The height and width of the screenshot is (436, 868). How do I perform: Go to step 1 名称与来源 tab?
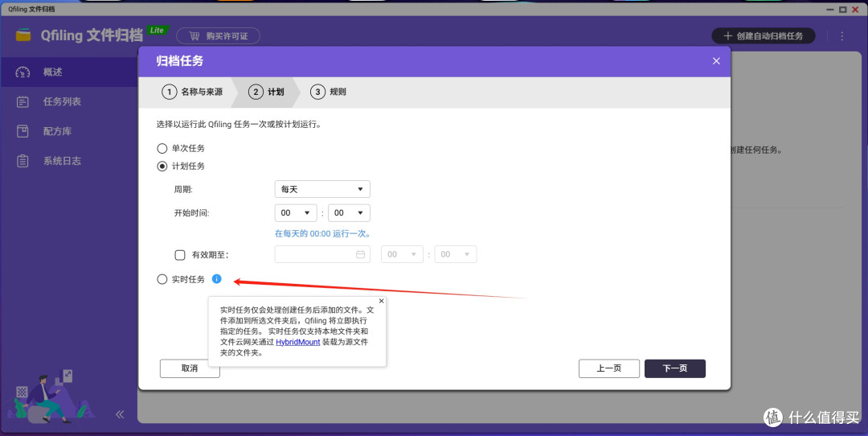192,92
